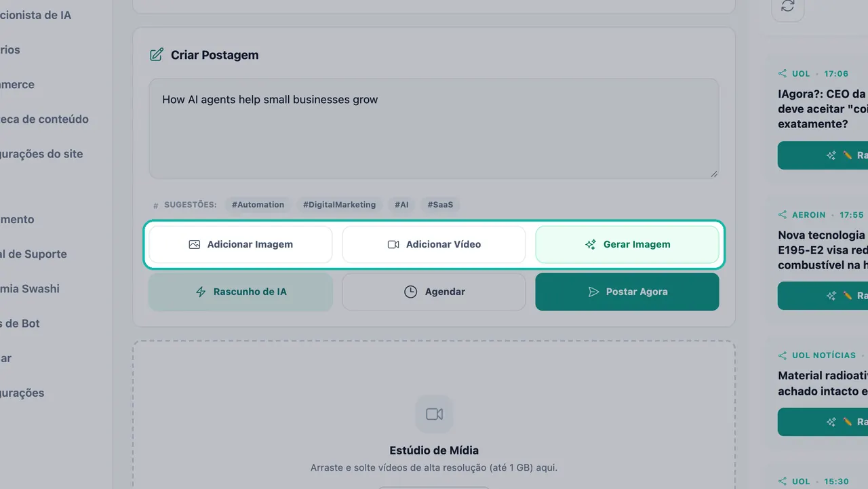Click the green button under the IAgora? CEO news card

(x=823, y=155)
